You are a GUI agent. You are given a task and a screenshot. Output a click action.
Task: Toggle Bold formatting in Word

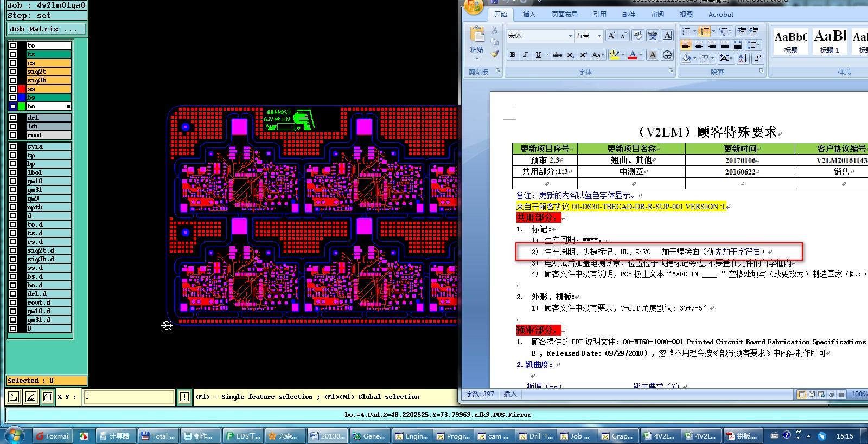tap(513, 55)
